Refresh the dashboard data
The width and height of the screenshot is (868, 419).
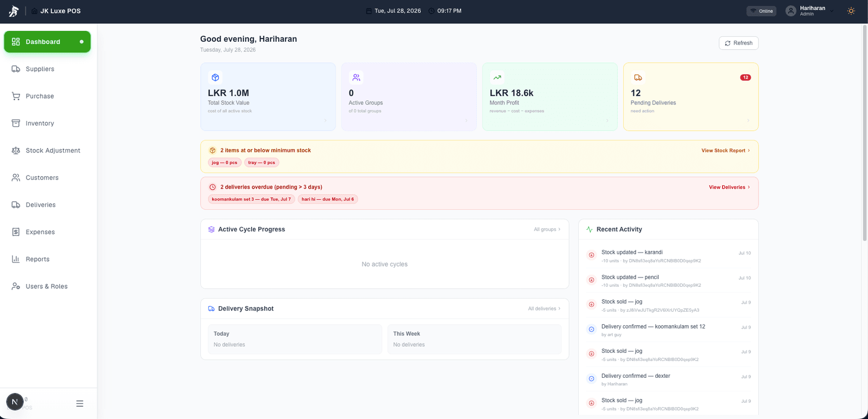click(738, 43)
